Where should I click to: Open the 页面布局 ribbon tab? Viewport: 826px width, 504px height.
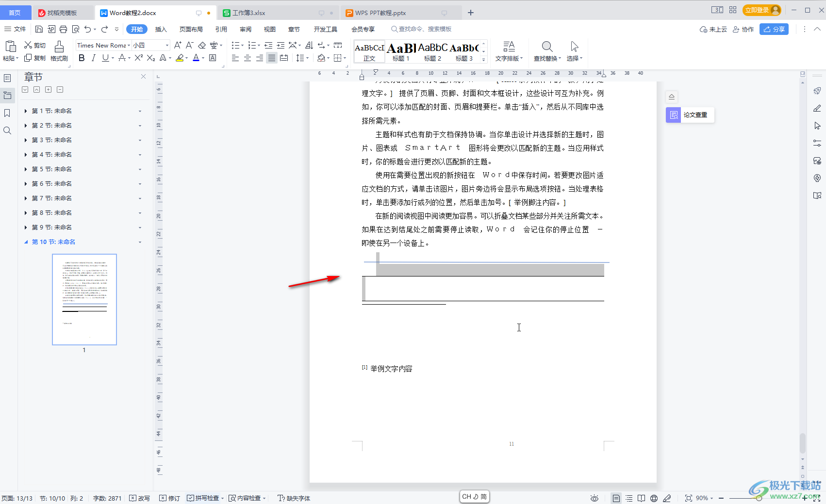tap(191, 29)
